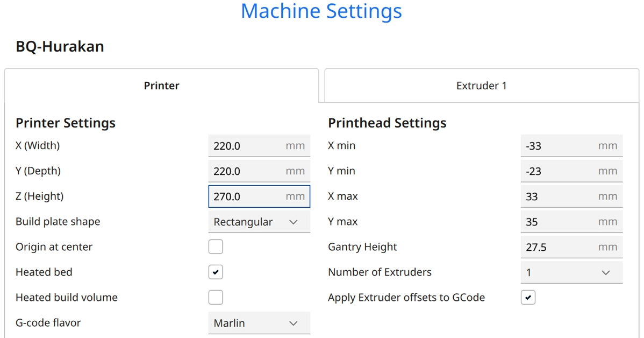Disable Apply Extruder offsets to GCode
Screen dimensions: 644x338
[x=528, y=298]
